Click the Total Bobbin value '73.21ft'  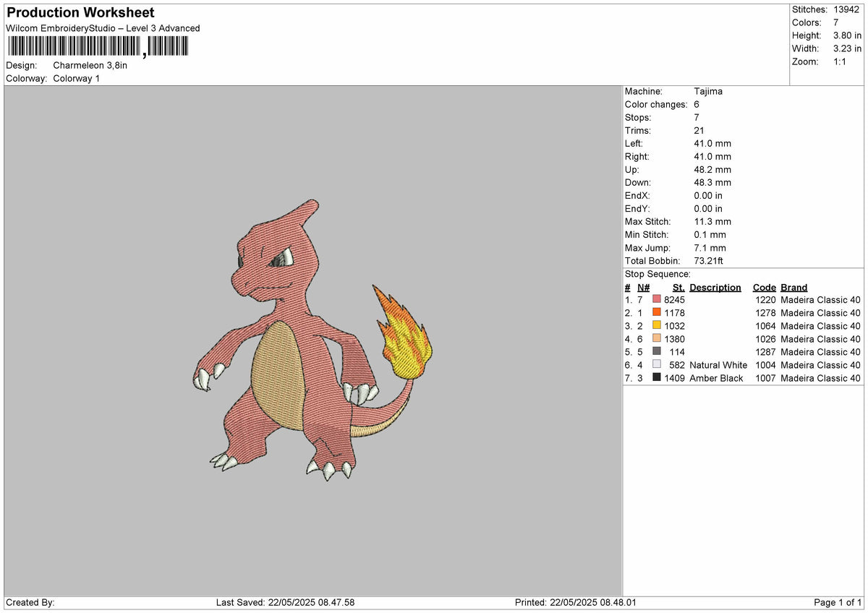(x=708, y=261)
